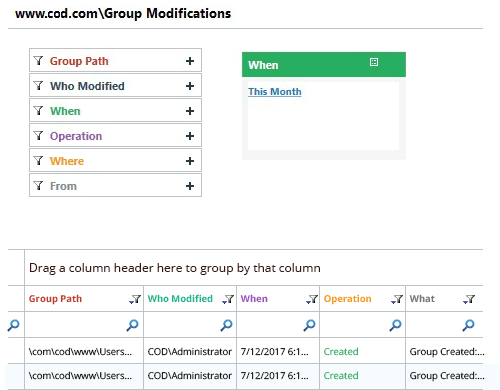The height and width of the screenshot is (390, 500).
Task: Click the Operation column header label
Action: (347, 299)
